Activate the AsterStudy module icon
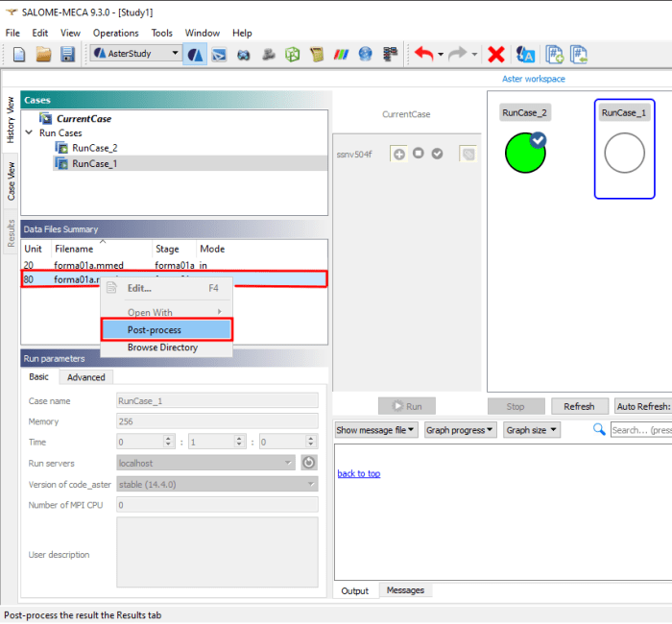 (x=195, y=55)
